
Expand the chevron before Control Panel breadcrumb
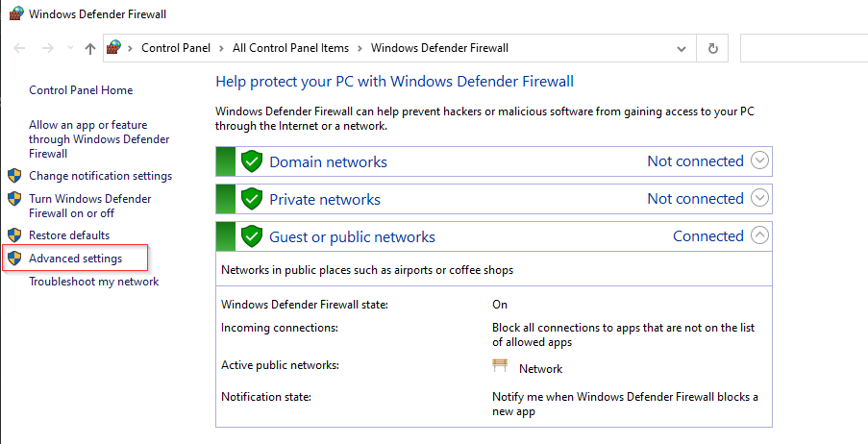[131, 48]
